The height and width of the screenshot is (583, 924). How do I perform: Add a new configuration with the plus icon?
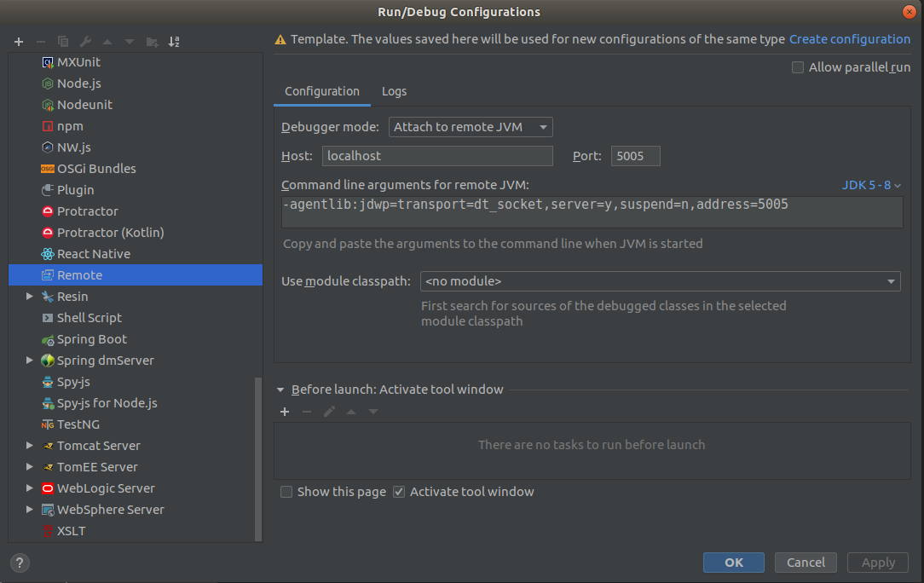coord(19,41)
